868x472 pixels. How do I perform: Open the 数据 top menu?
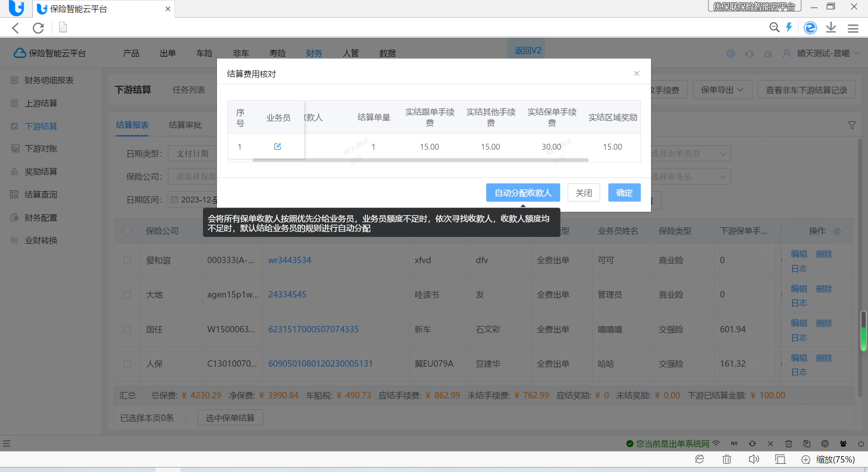(x=387, y=53)
